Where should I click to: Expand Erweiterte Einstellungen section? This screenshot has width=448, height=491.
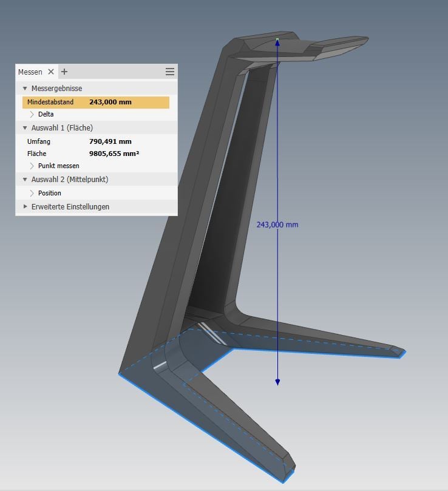click(x=25, y=207)
